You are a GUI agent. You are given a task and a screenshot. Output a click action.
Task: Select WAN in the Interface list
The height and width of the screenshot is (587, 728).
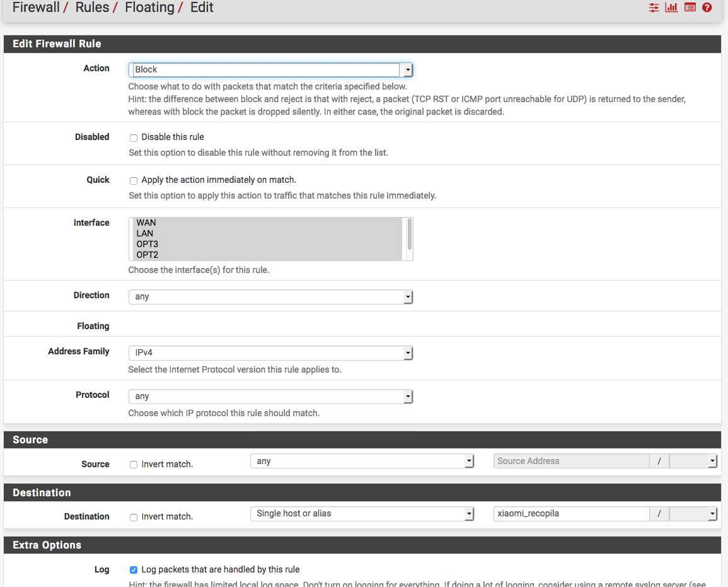pos(146,223)
